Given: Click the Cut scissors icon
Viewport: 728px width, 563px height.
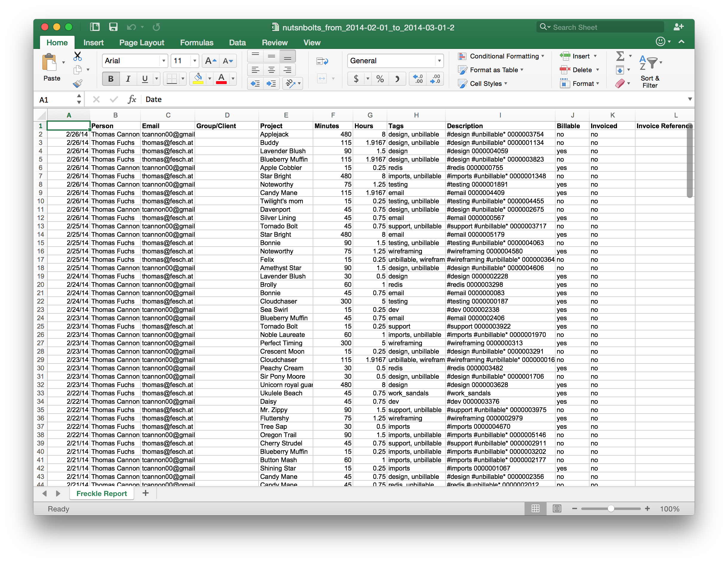Looking at the screenshot, I should tap(78, 56).
